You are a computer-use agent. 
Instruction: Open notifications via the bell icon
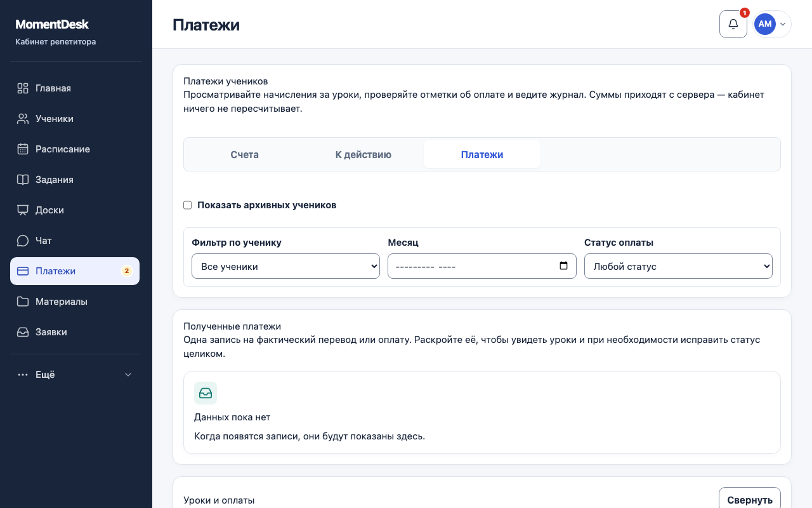pyautogui.click(x=733, y=24)
